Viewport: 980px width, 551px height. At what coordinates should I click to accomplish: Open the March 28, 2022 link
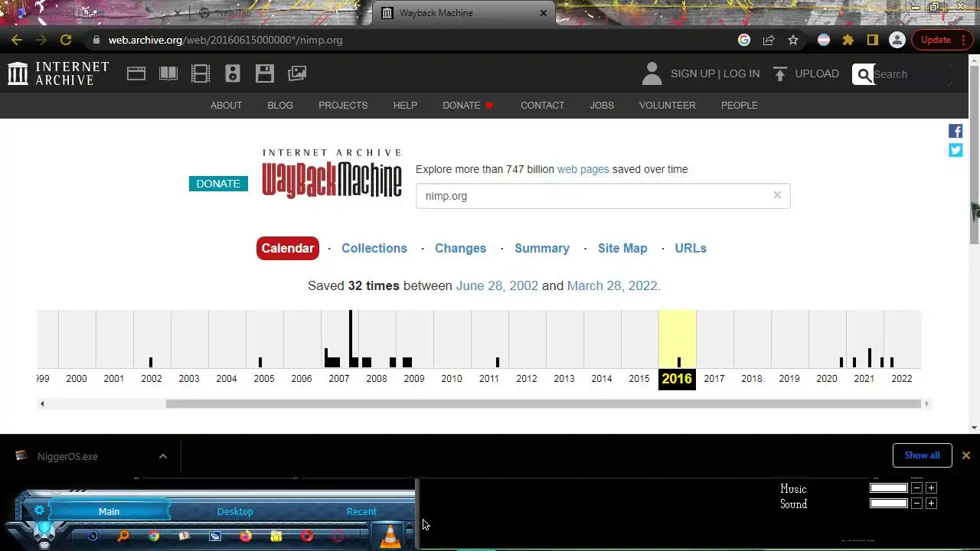[x=612, y=285]
